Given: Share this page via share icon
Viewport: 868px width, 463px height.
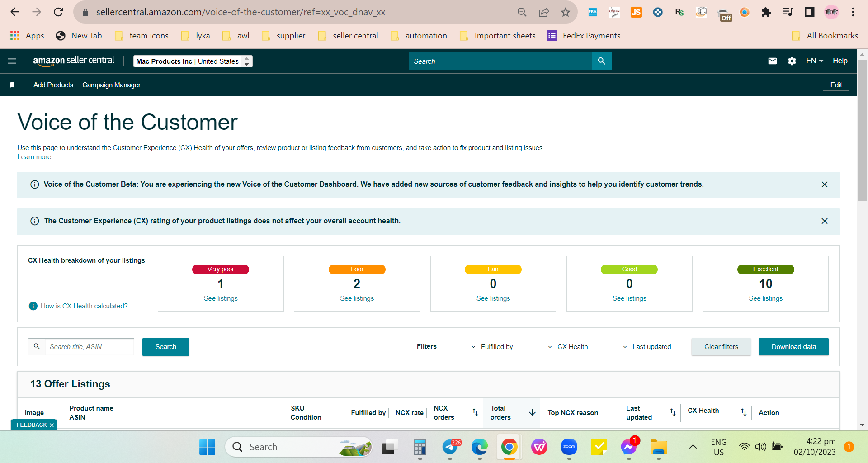Looking at the screenshot, I should click(544, 12).
